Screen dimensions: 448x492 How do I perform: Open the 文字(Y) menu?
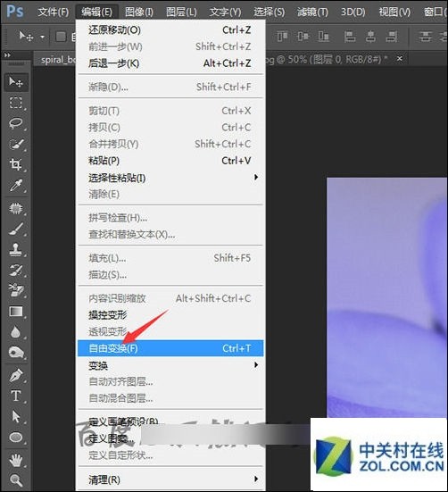(225, 13)
